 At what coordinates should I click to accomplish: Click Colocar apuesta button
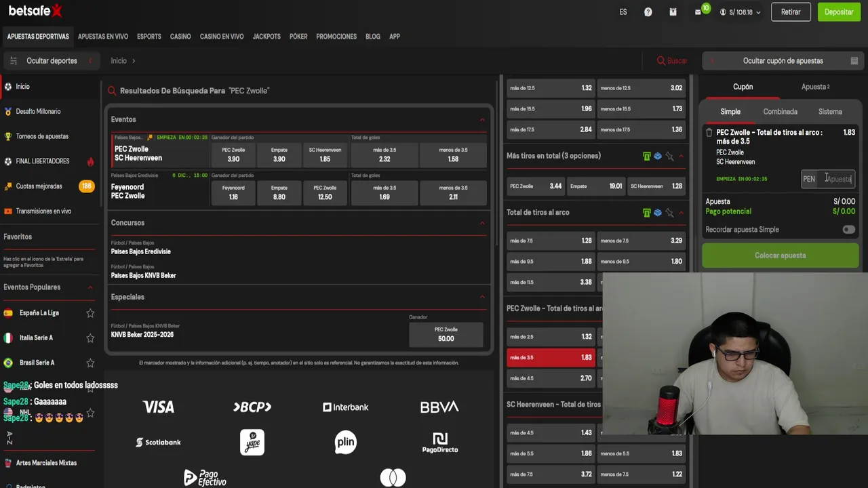tap(781, 256)
